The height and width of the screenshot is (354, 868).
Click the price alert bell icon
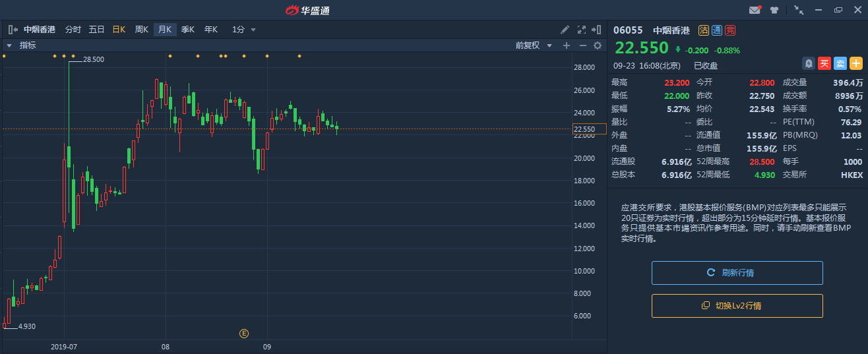[808, 63]
